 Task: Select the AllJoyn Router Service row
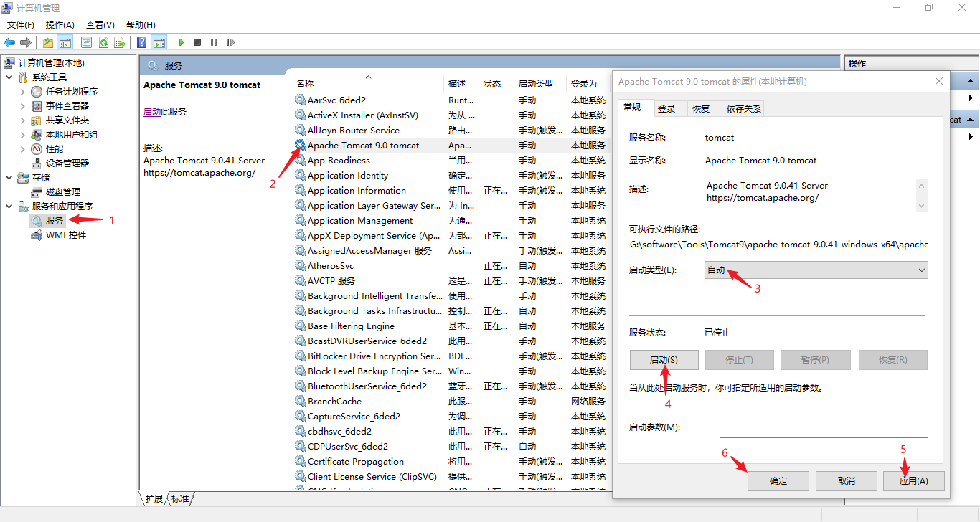coord(453,130)
